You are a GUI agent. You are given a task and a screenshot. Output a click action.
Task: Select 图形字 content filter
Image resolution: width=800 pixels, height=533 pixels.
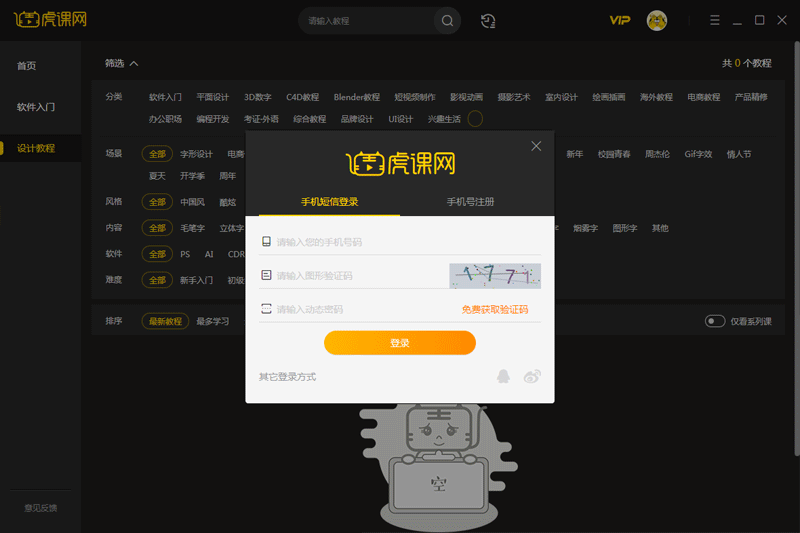(x=624, y=228)
